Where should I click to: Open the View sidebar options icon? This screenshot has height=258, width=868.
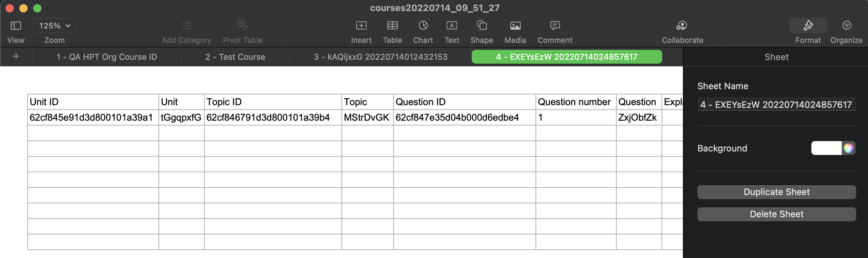coord(16,26)
